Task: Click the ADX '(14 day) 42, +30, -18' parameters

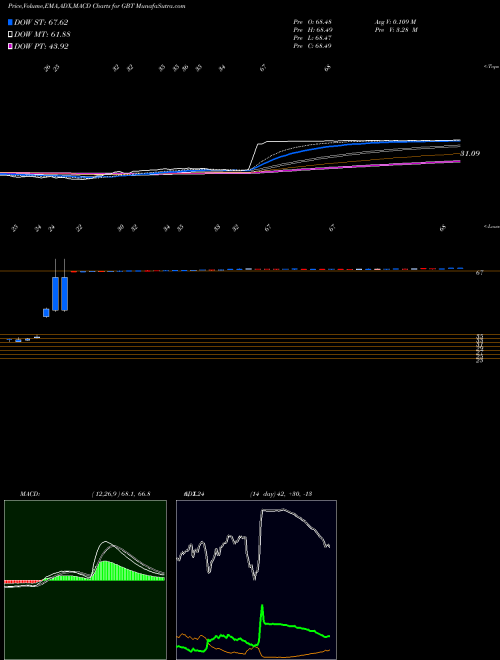Action: [x=280, y=494]
